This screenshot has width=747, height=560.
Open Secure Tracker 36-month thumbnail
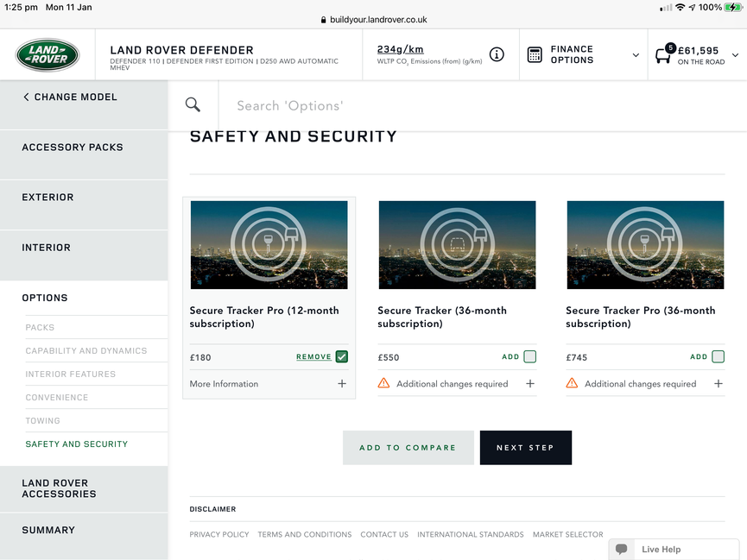click(x=458, y=245)
